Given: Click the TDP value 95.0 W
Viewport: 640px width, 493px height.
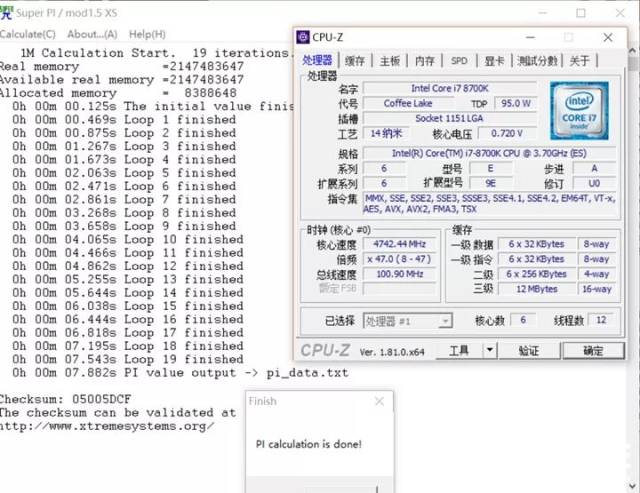Looking at the screenshot, I should (x=516, y=103).
